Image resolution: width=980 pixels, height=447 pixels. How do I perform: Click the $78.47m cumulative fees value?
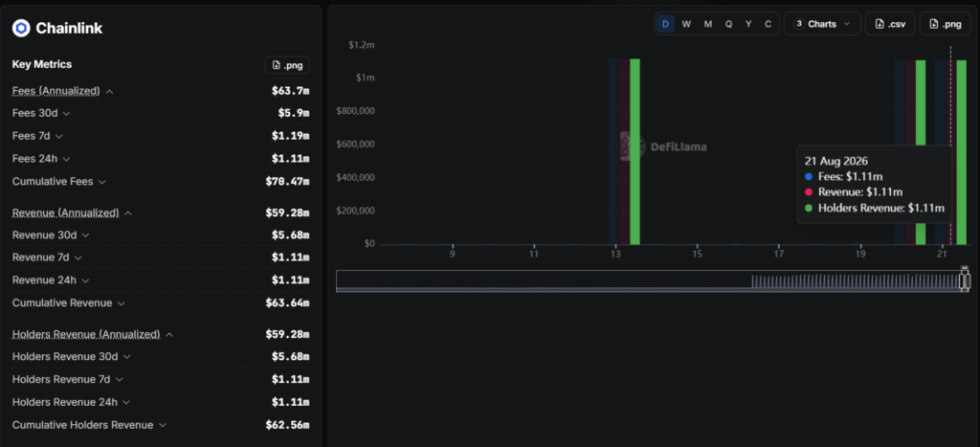[287, 182]
